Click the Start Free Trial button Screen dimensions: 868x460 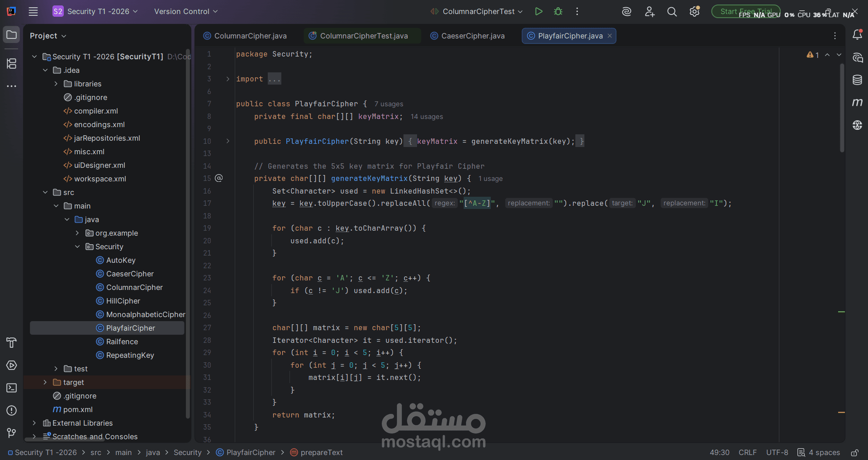pos(746,11)
